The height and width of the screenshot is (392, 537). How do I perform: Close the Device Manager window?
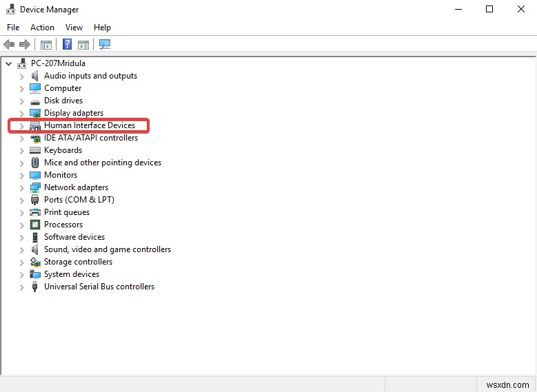point(521,9)
